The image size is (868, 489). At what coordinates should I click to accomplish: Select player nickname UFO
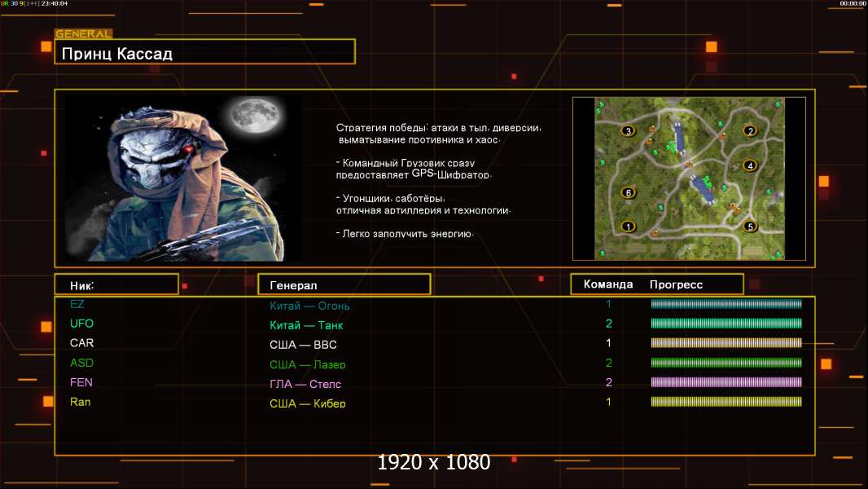click(x=81, y=324)
